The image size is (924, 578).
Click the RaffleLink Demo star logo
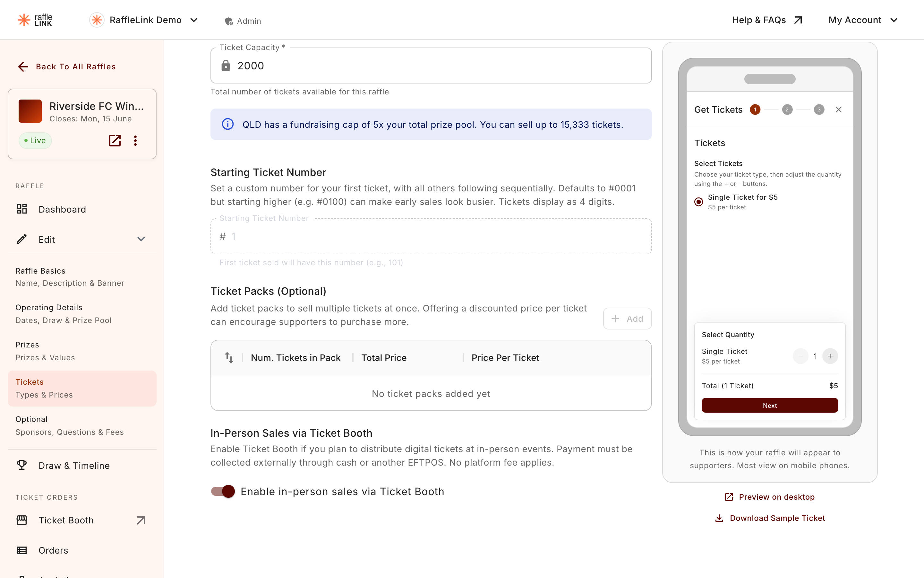coord(97,20)
